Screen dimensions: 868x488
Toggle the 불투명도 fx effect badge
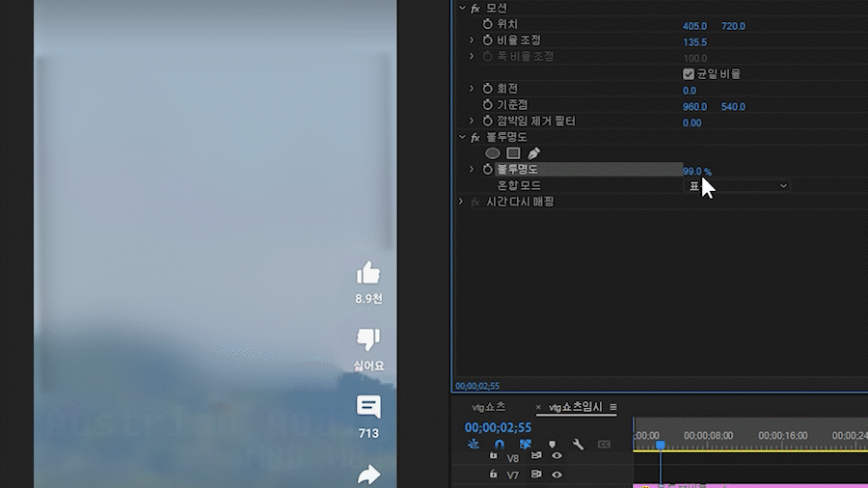click(x=475, y=137)
